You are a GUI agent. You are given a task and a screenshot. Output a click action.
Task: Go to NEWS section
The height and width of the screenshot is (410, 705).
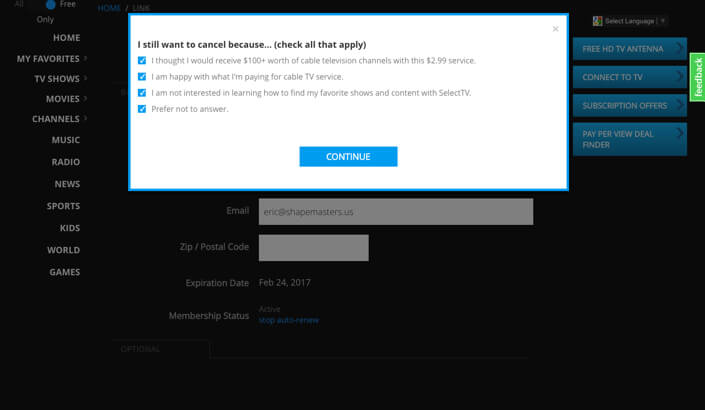pyautogui.click(x=67, y=184)
